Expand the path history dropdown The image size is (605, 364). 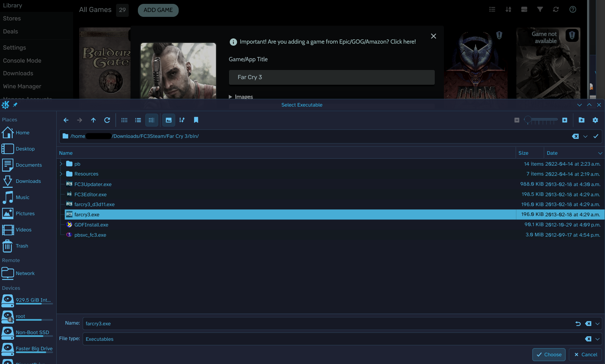585,136
